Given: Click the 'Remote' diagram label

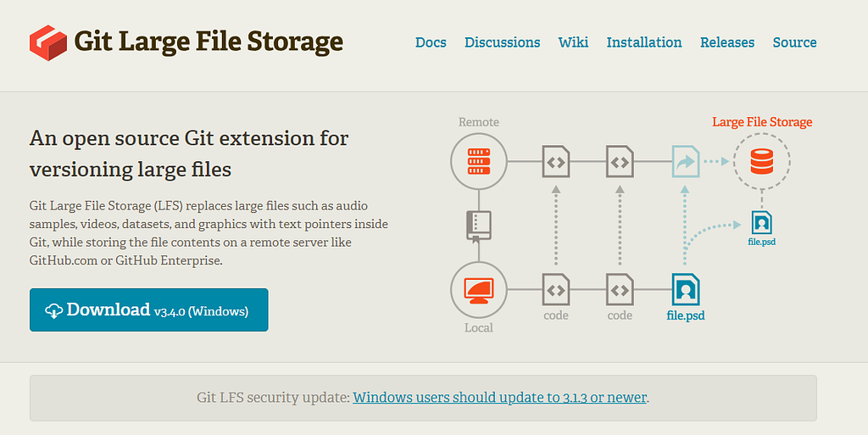Looking at the screenshot, I should click(x=479, y=122).
